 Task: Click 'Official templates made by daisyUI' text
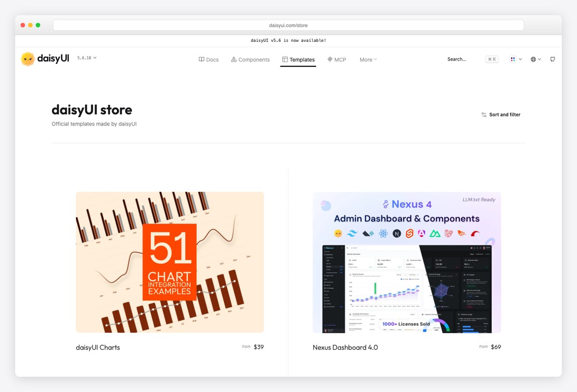tap(94, 124)
